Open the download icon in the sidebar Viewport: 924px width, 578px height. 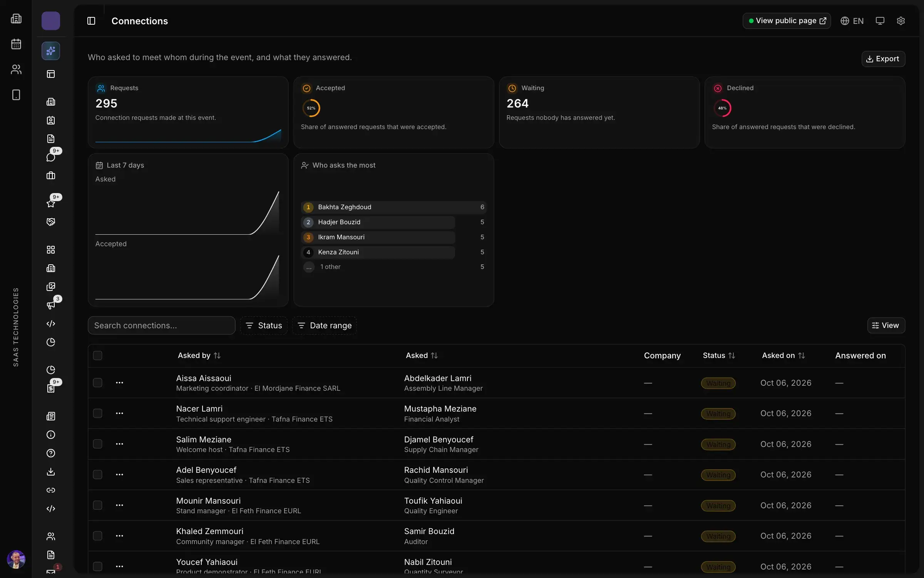tap(51, 472)
